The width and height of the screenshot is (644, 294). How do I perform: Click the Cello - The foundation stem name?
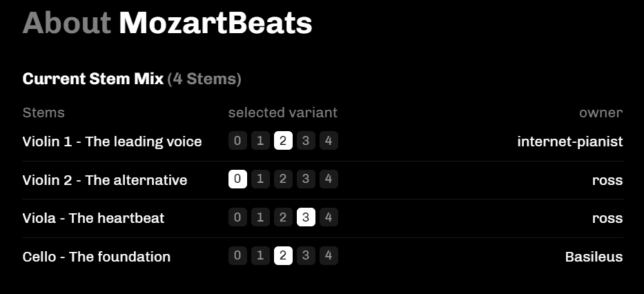tap(97, 257)
